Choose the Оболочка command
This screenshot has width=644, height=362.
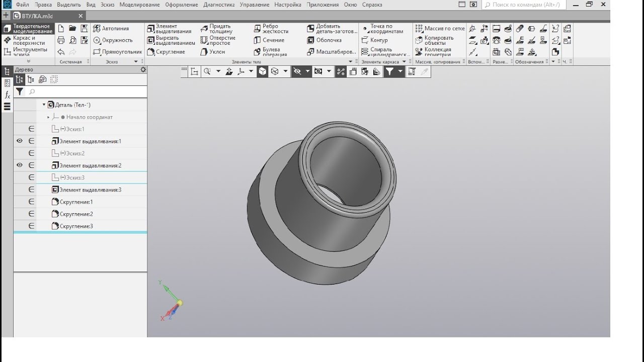point(325,40)
